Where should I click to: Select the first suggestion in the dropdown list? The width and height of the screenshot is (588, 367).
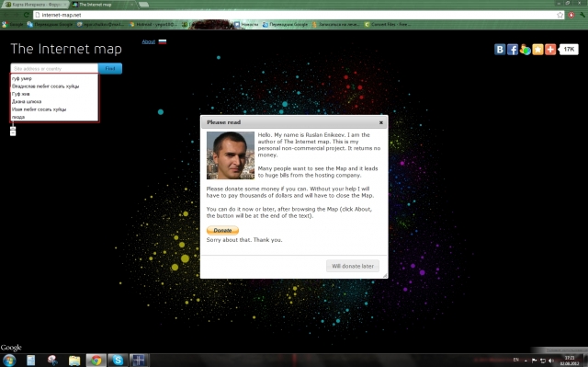click(54, 78)
